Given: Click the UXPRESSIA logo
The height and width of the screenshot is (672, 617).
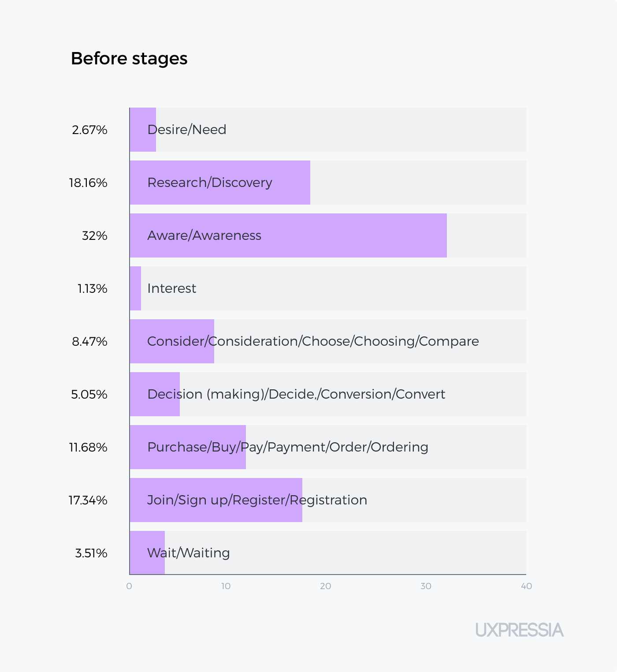Looking at the screenshot, I should (520, 630).
